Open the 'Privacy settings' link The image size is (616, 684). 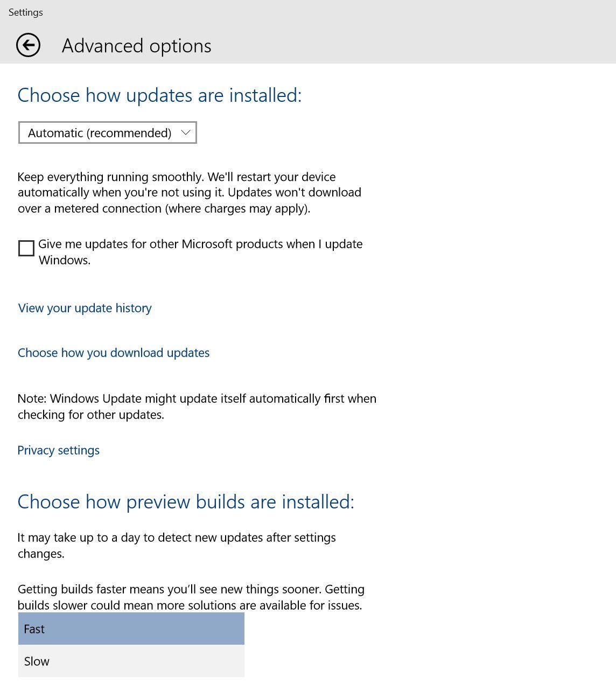[59, 450]
